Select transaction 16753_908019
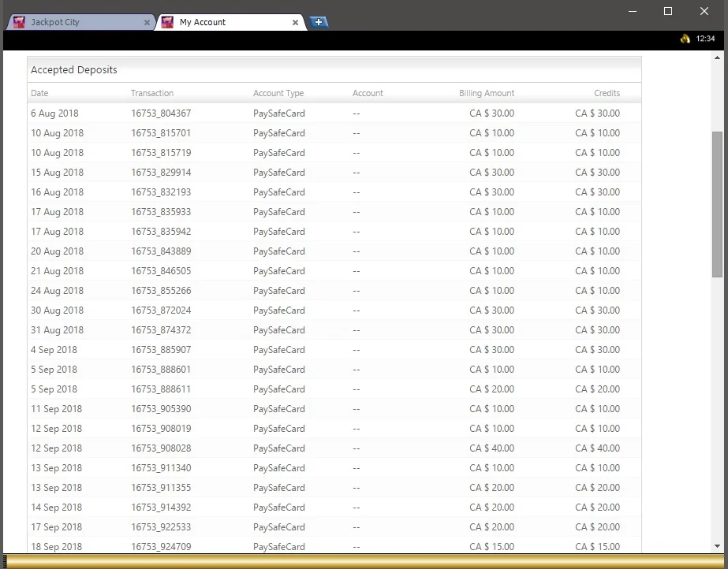 [161, 429]
